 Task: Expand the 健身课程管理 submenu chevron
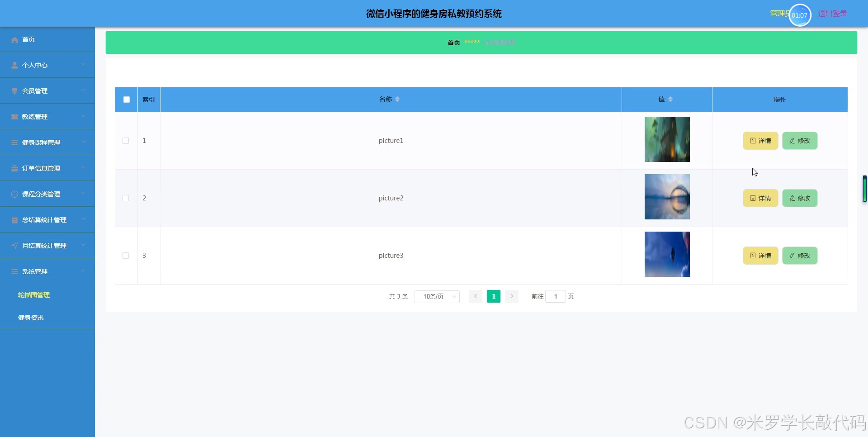coord(83,142)
